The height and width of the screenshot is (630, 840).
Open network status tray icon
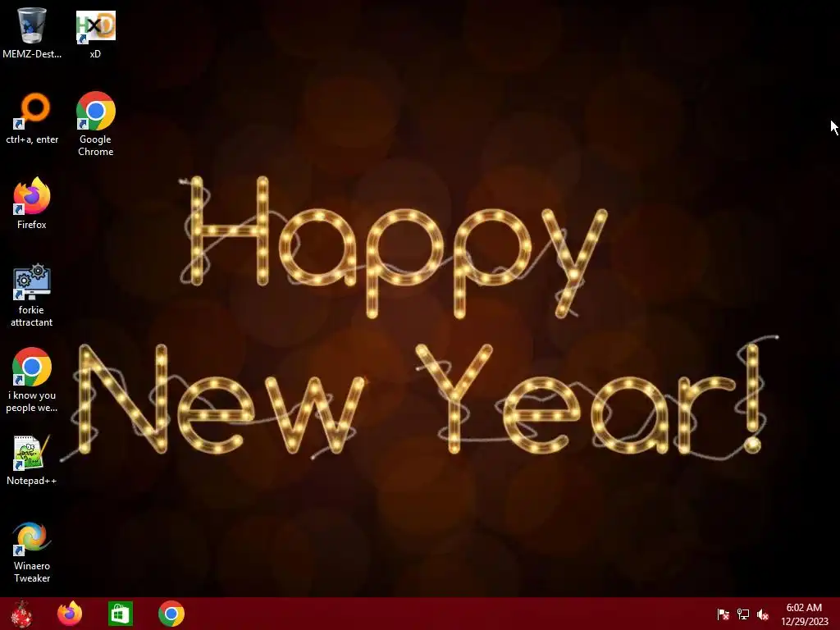743,614
